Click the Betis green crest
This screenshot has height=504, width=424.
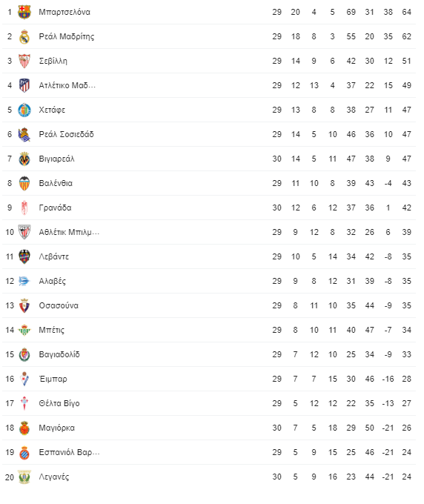pos(24,330)
